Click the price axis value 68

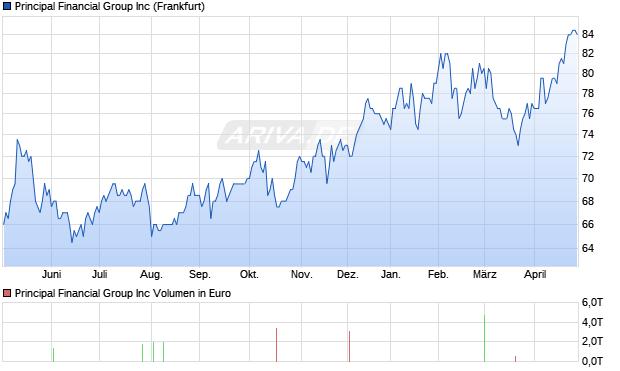588,201
